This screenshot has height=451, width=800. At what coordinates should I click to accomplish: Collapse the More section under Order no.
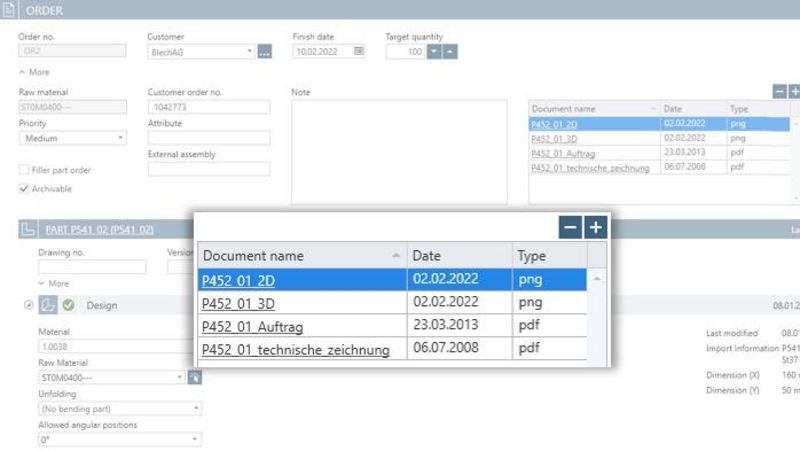coord(34,72)
